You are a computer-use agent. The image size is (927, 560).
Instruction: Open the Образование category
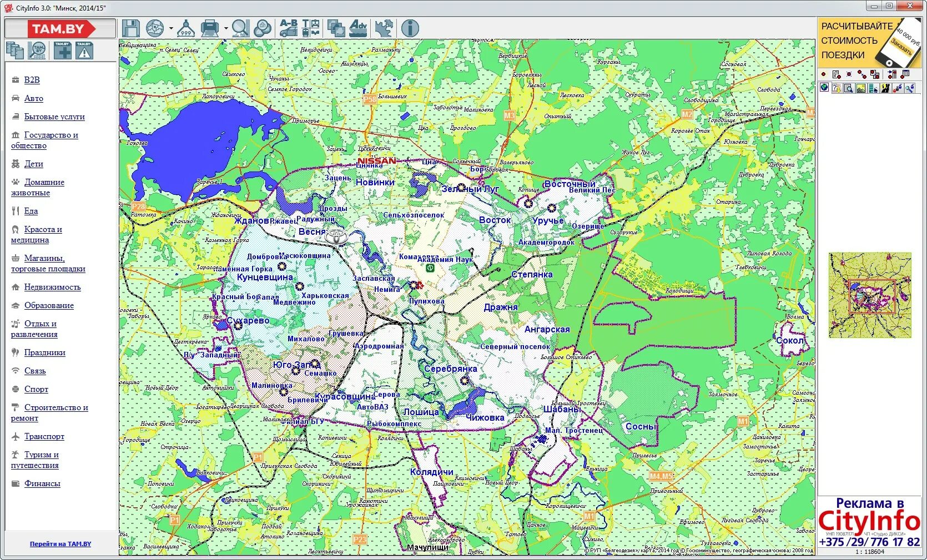pos(49,305)
